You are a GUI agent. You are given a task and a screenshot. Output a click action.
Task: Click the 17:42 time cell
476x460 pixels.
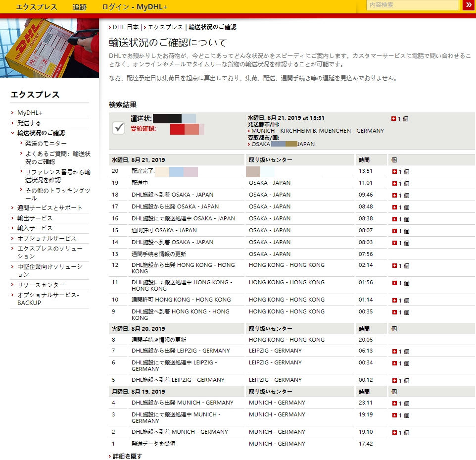(x=366, y=444)
